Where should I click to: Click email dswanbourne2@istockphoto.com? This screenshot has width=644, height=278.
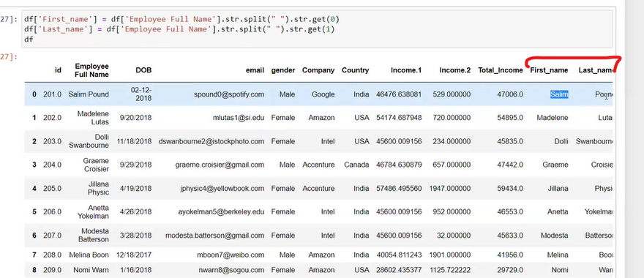click(x=211, y=141)
